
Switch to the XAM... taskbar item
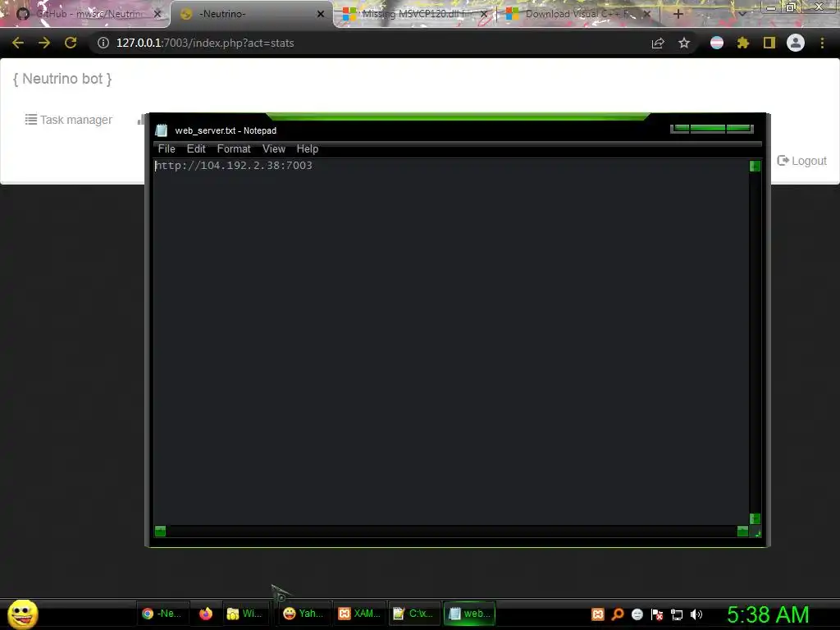coord(359,614)
